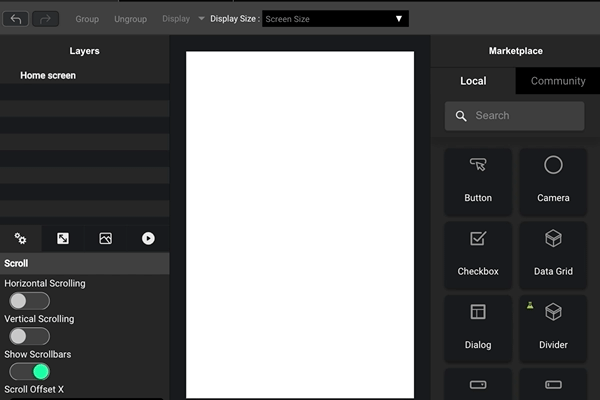
Task: Select the Button component
Action: [478, 181]
